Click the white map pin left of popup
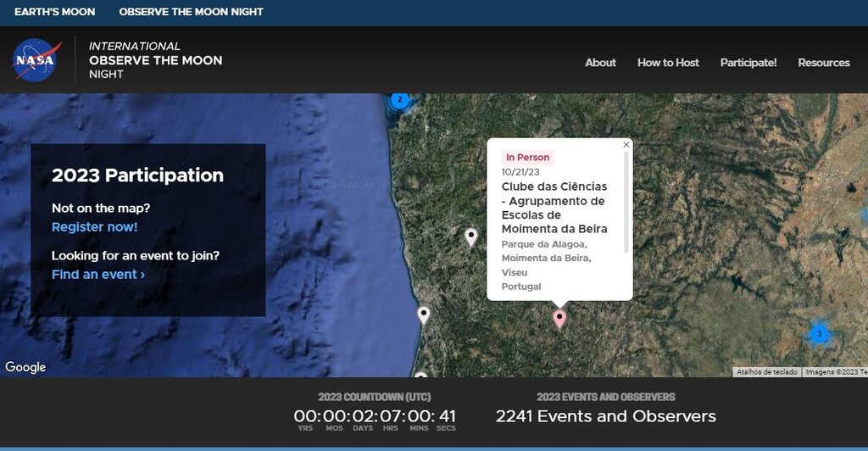The height and width of the screenshot is (451, 868). [471, 237]
